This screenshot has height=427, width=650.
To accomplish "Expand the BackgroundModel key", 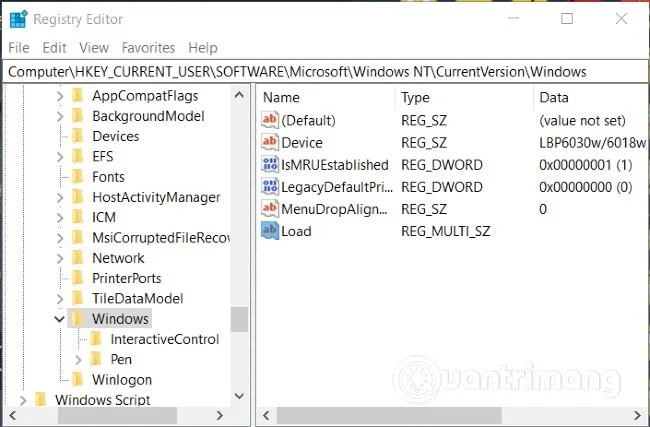I will [60, 116].
